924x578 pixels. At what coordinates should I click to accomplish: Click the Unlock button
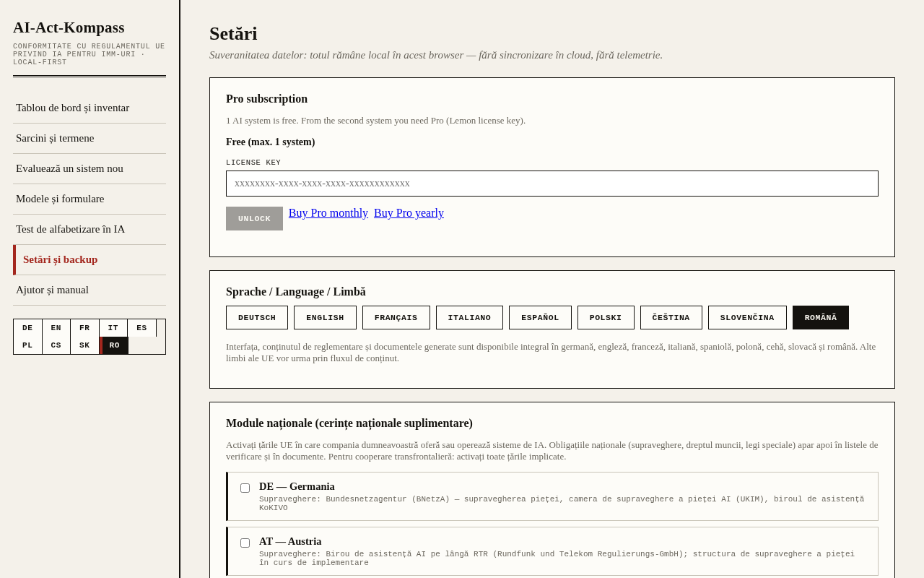(x=254, y=219)
